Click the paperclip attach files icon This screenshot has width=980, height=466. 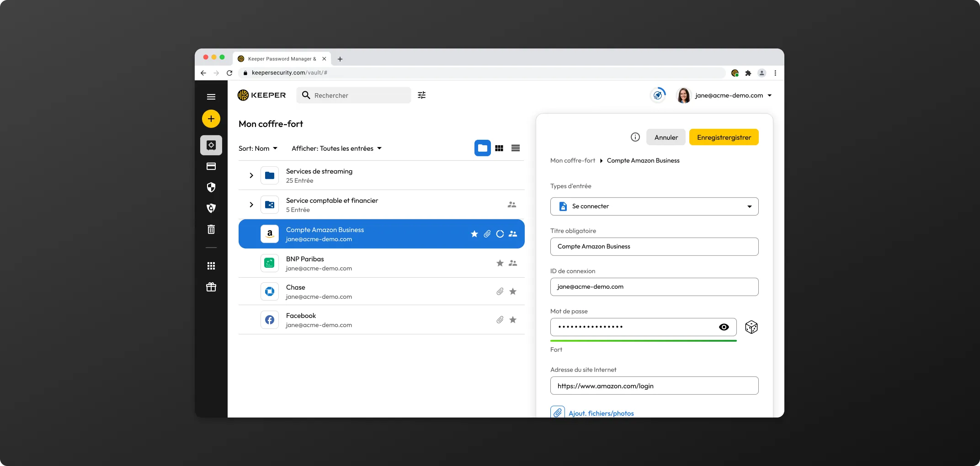557,413
